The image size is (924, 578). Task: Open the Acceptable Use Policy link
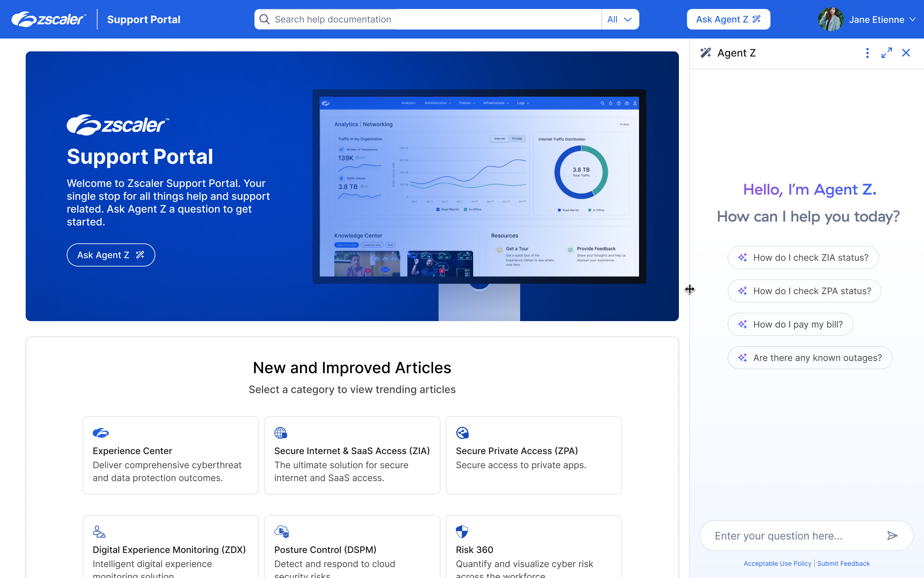tap(777, 564)
